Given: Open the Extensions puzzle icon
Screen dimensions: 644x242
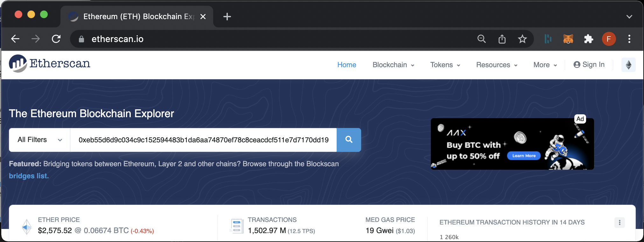Looking at the screenshot, I should 589,39.
